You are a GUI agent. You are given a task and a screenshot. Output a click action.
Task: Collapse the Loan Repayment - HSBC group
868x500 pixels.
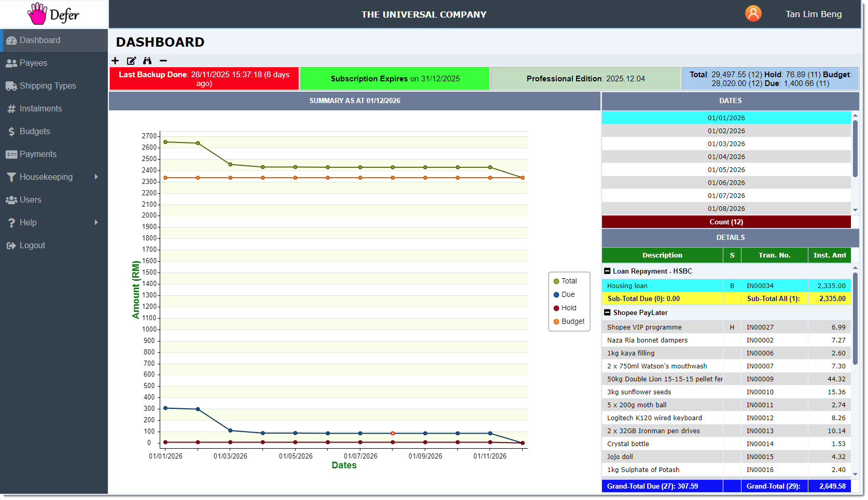pos(607,271)
